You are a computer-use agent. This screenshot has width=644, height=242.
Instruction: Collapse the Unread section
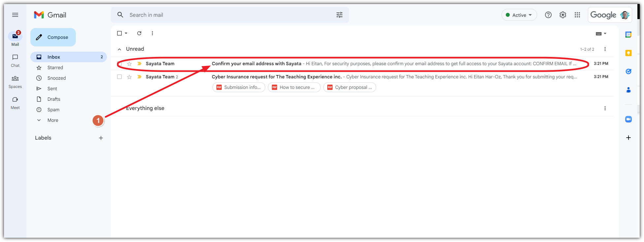[119, 49]
